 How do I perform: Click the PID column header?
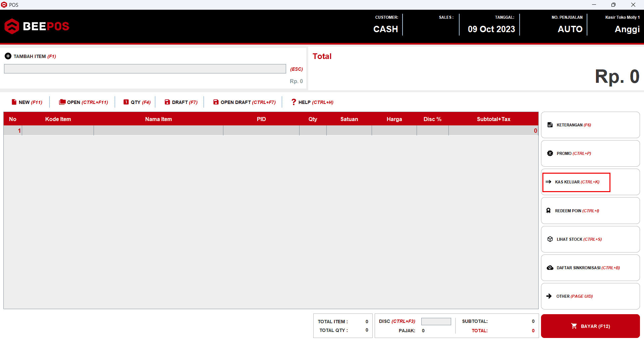coord(261,119)
